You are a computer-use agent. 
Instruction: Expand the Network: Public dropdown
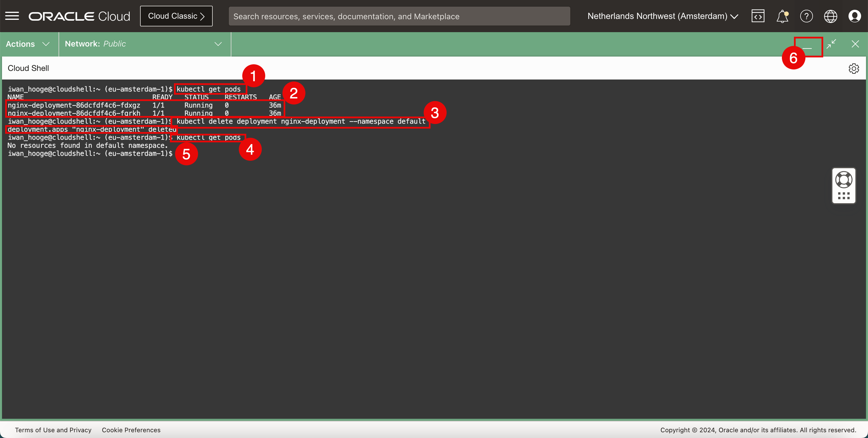[x=144, y=44]
